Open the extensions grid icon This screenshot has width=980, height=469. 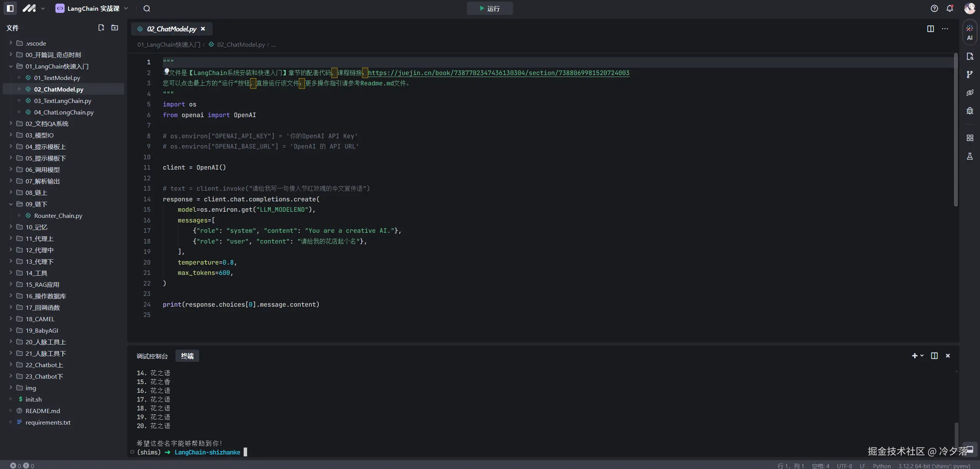[x=970, y=138]
